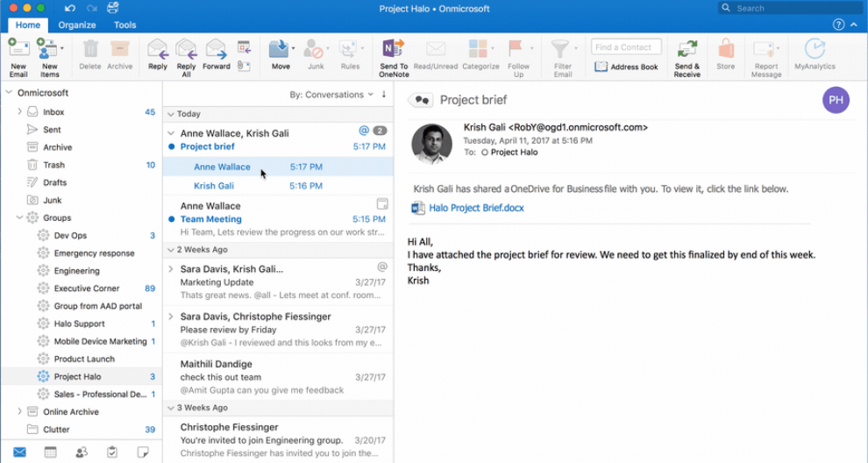
Task: Switch to Calendar view in bottom bar
Action: pos(50,452)
